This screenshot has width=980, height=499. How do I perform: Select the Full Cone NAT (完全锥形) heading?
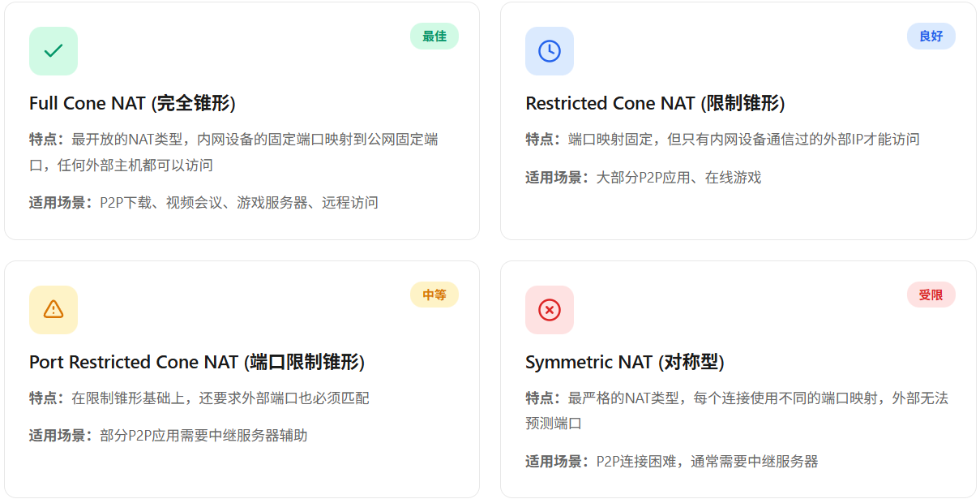tap(132, 104)
